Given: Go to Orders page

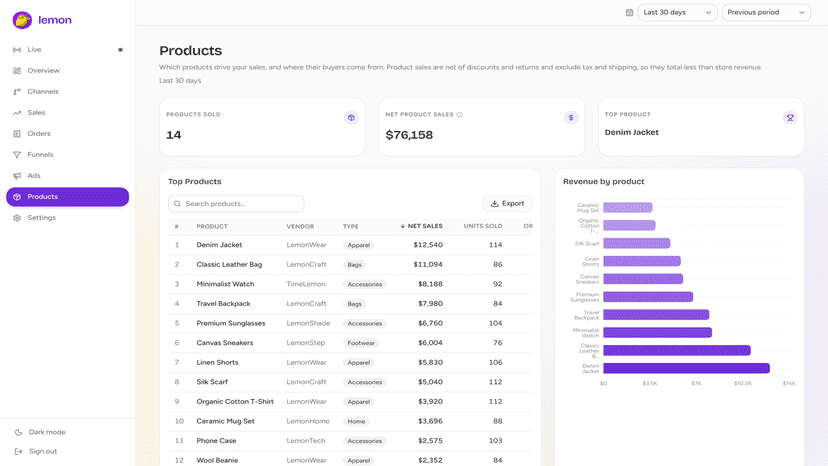Looking at the screenshot, I should click(x=68, y=134).
